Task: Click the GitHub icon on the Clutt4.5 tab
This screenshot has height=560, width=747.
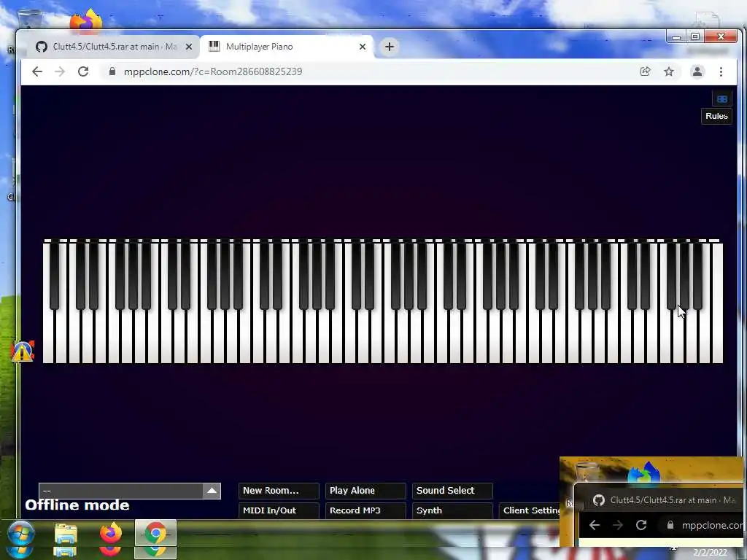Action: tap(42, 47)
